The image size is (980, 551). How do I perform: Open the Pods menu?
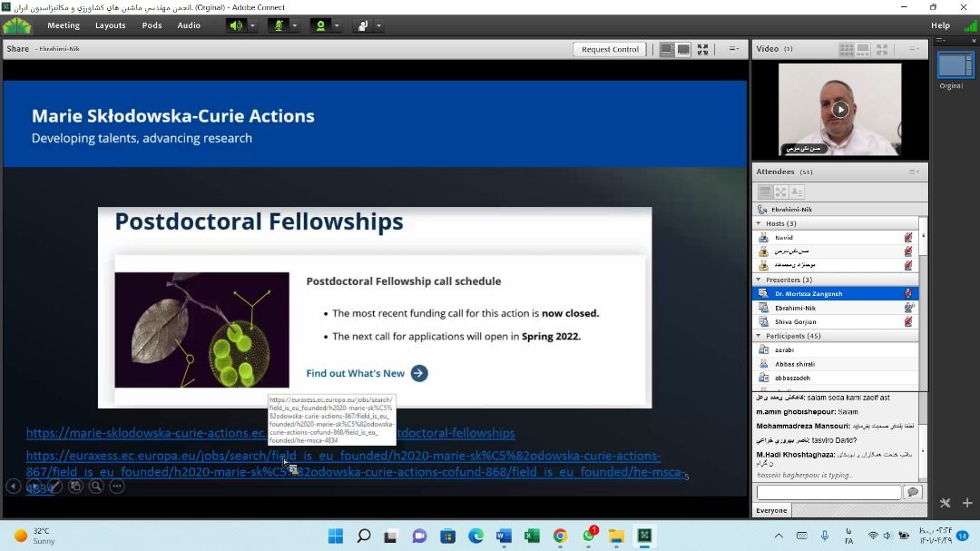point(152,25)
